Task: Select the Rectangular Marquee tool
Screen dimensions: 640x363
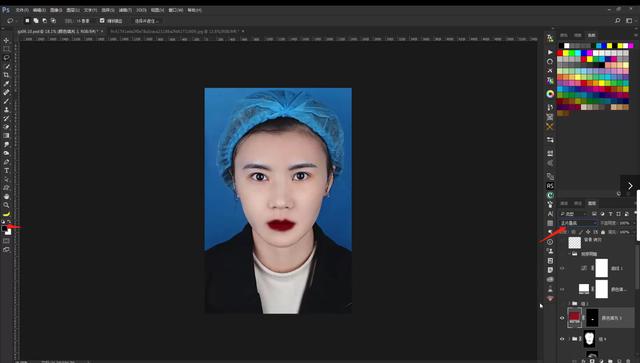Action: 6,49
